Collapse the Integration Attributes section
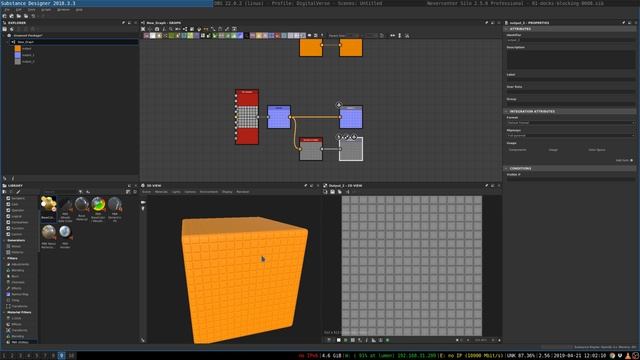Image resolution: width=640 pixels, height=360 pixels. pos(506,111)
